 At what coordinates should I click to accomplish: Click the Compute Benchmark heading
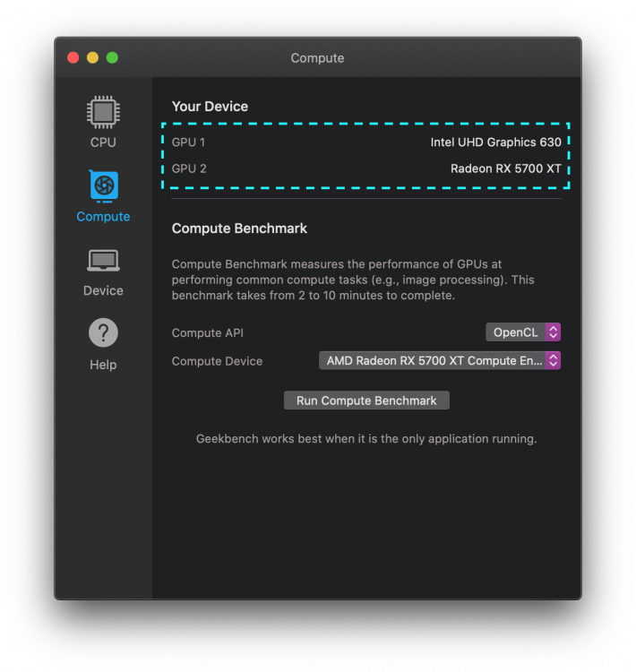pos(239,228)
